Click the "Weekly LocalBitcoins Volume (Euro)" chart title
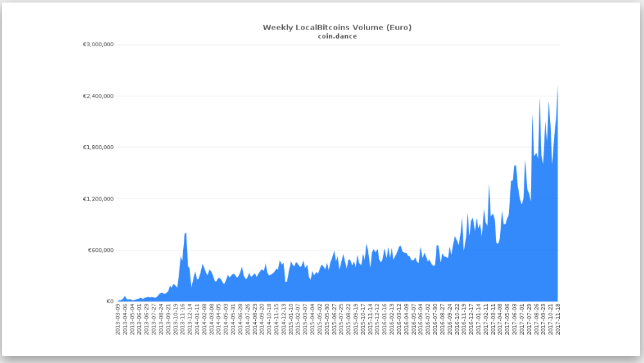Viewport: 644px width, 363px height. point(337,28)
